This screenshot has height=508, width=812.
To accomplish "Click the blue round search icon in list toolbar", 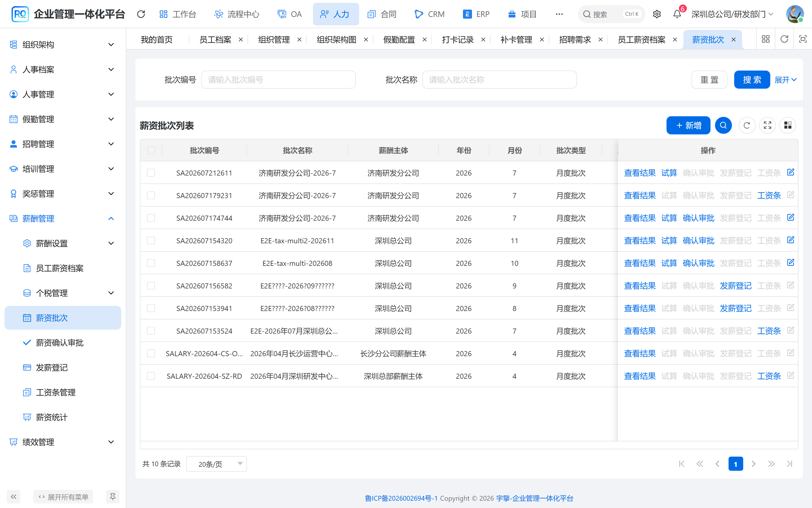I will [723, 125].
